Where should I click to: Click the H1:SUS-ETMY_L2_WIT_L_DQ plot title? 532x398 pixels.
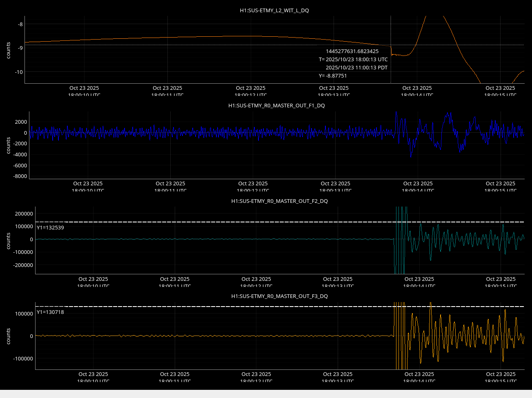(274, 10)
